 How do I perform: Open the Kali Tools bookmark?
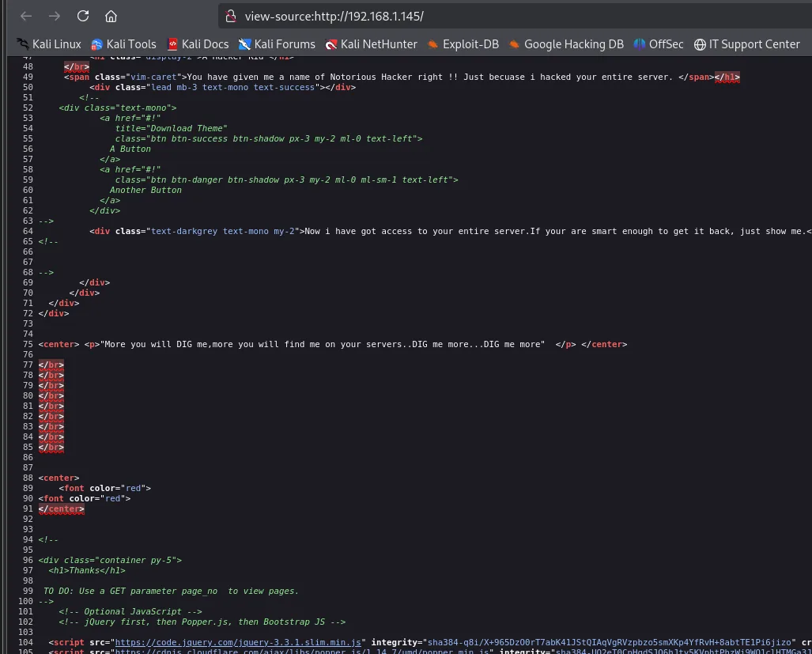[124, 44]
